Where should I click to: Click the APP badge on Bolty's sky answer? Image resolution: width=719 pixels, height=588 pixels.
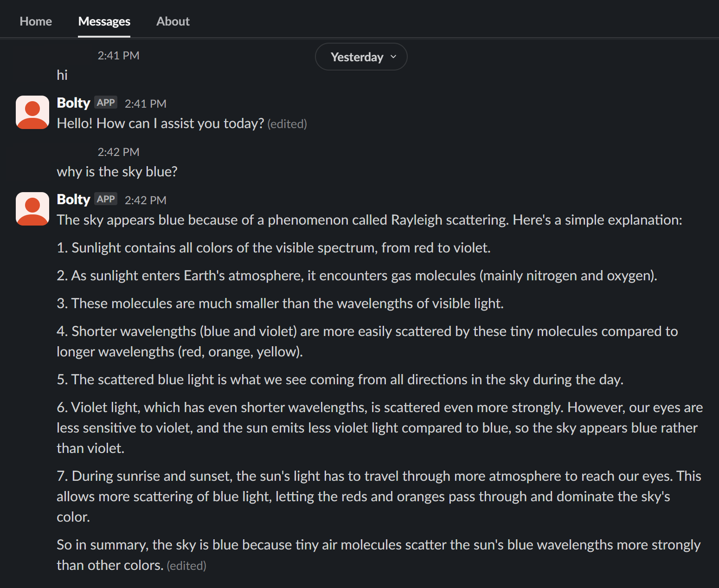pos(106,199)
